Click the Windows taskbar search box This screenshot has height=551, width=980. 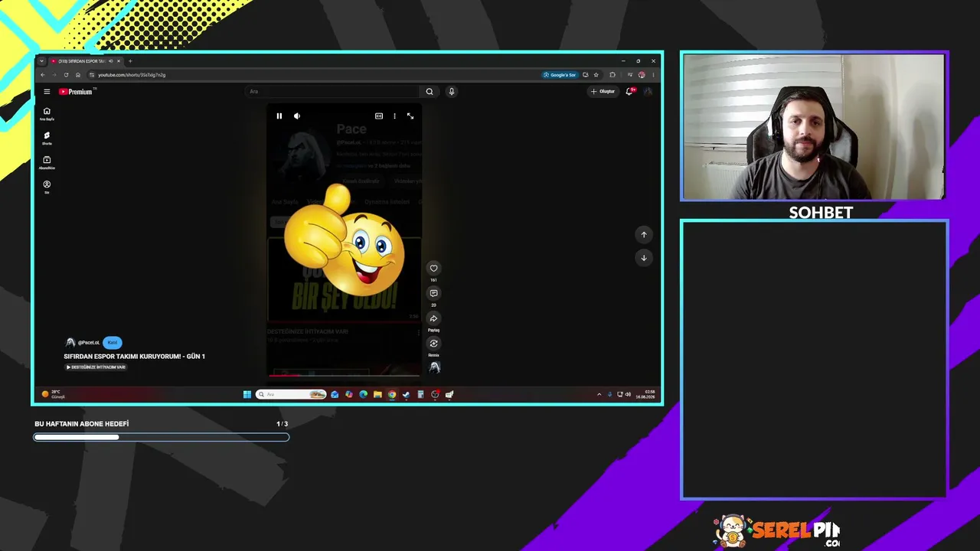291,395
